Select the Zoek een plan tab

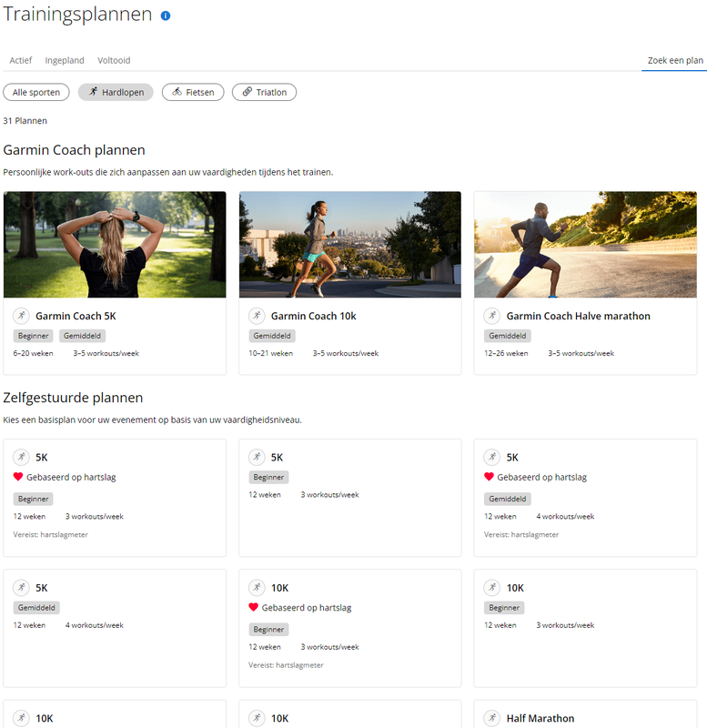tap(675, 60)
